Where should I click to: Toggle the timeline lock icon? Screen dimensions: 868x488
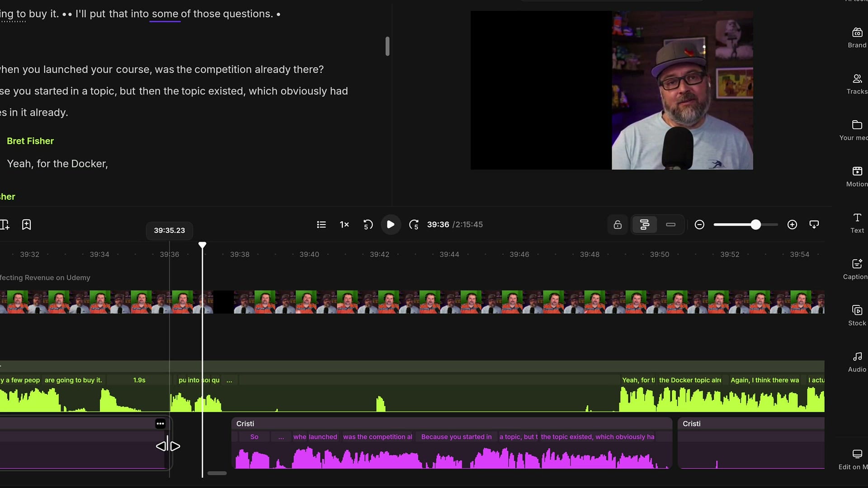(618, 225)
